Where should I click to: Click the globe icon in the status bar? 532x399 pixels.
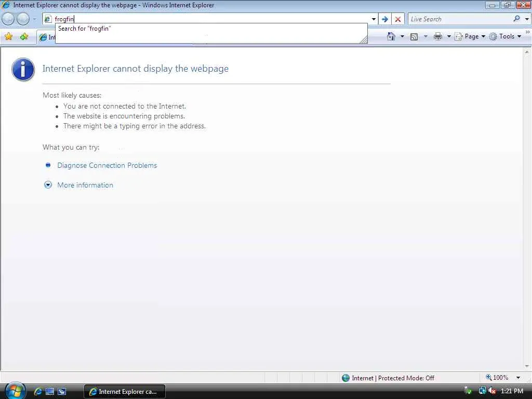coord(345,378)
